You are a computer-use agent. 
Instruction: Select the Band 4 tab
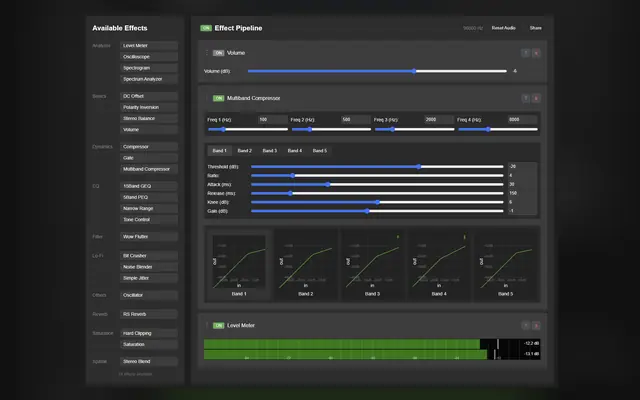(295, 151)
